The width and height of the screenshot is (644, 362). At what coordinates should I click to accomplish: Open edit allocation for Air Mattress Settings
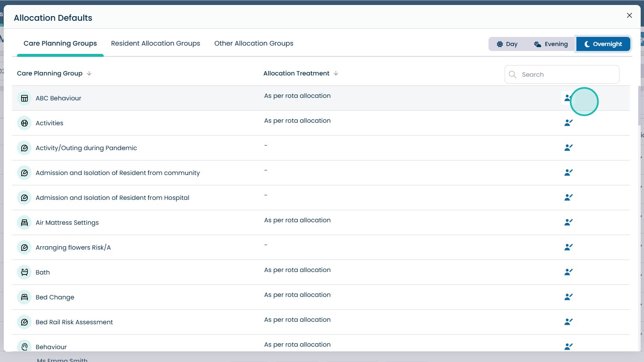click(568, 222)
